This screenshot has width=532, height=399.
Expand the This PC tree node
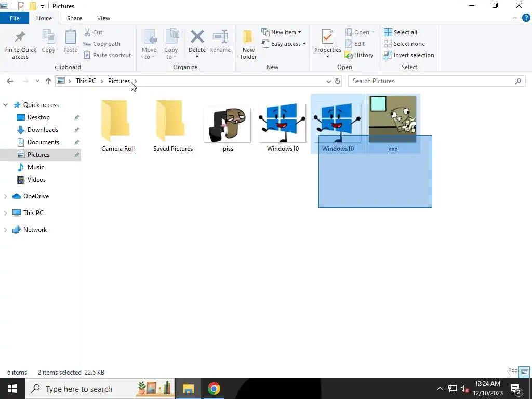click(5, 213)
